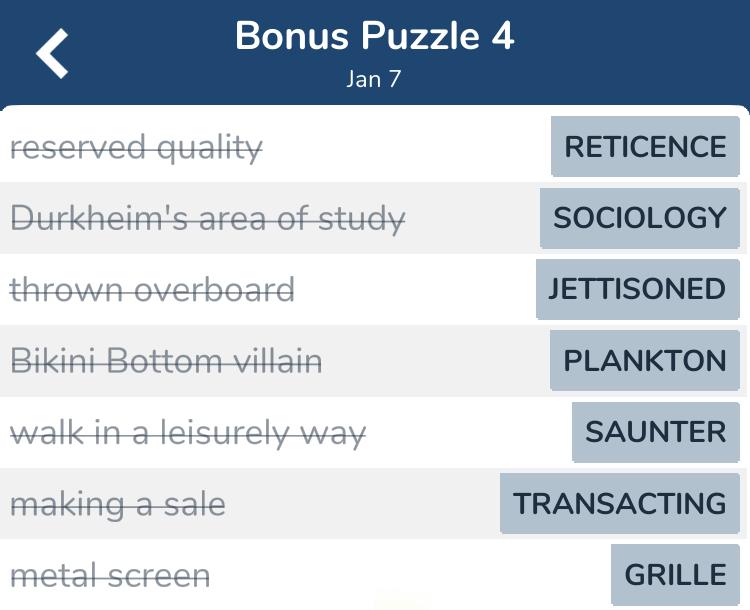Go back using the left chevron arrow
750x610 pixels.
tap(52, 53)
